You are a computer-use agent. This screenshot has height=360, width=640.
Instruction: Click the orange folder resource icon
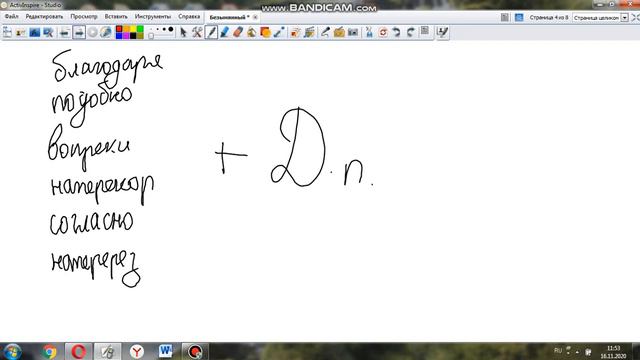[x=339, y=32]
